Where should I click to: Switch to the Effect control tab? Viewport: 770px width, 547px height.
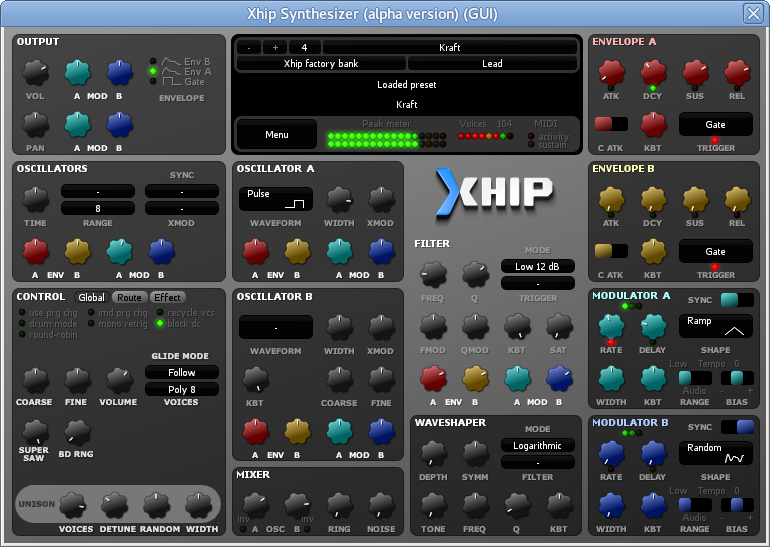click(167, 297)
